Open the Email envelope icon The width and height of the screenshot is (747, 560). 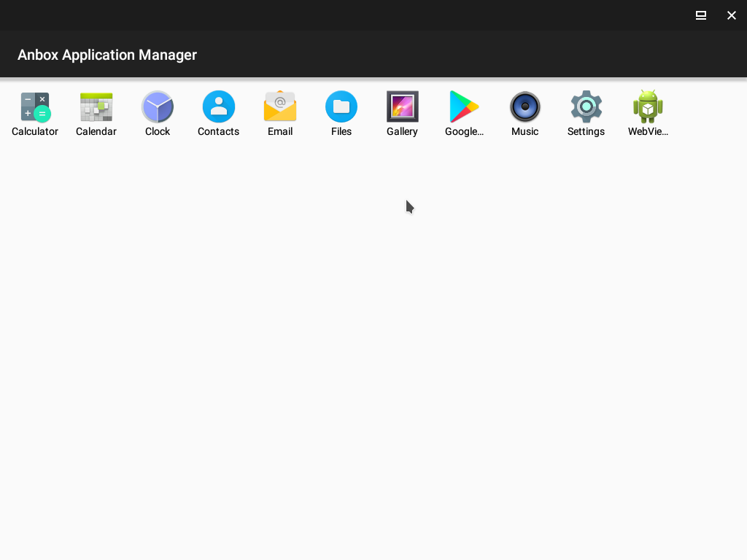pyautogui.click(x=280, y=107)
